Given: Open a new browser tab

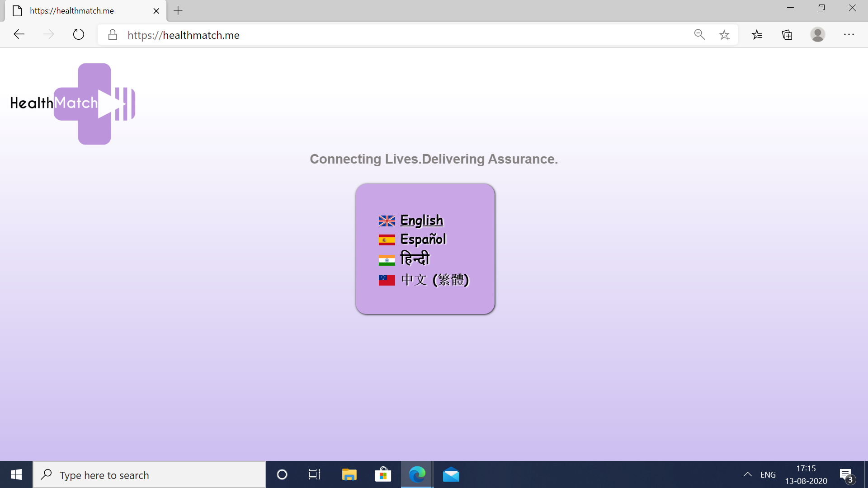Looking at the screenshot, I should pos(178,10).
